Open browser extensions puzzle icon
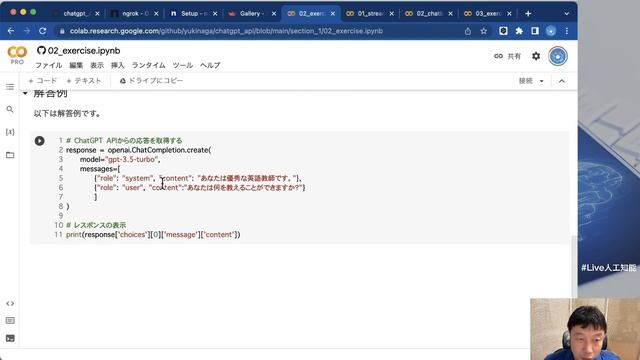The height and width of the screenshot is (360, 640). tap(519, 31)
